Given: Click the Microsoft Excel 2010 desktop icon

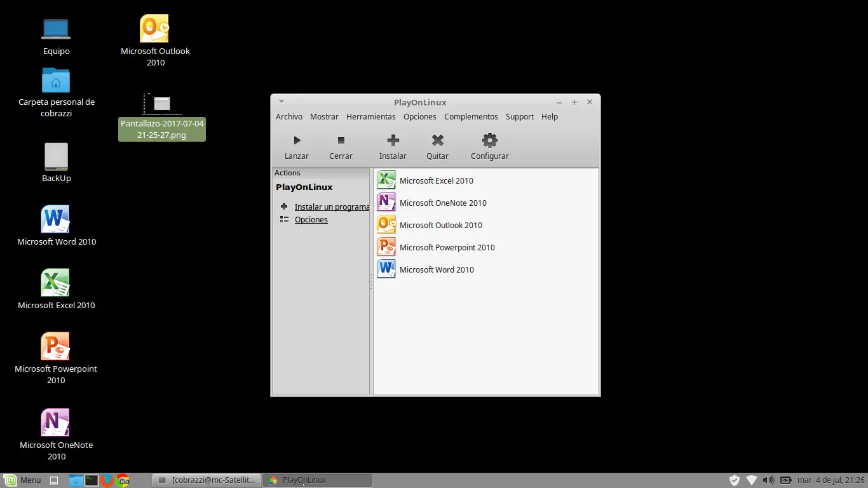Looking at the screenshot, I should pyautogui.click(x=55, y=283).
